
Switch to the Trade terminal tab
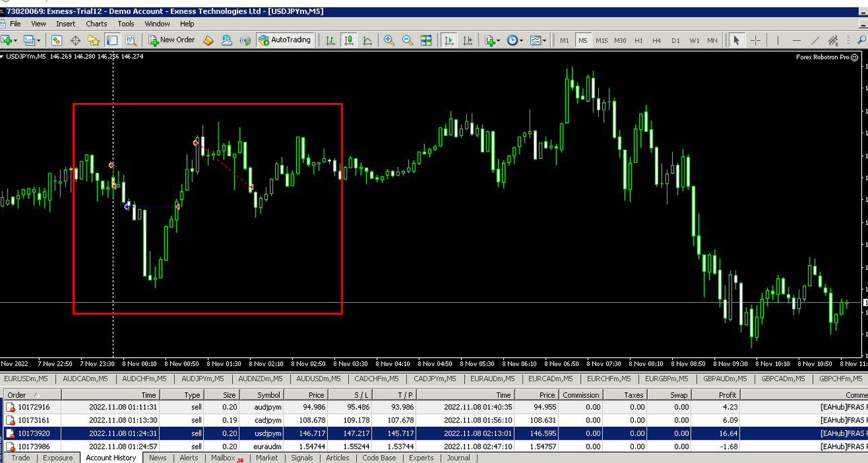(x=21, y=458)
